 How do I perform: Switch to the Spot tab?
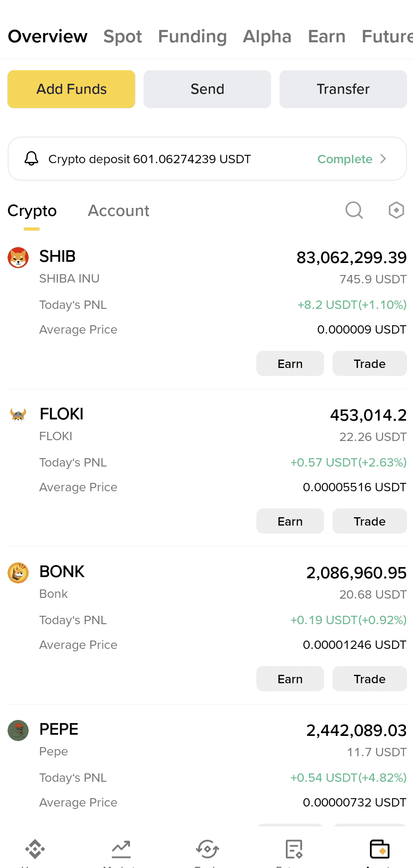122,36
